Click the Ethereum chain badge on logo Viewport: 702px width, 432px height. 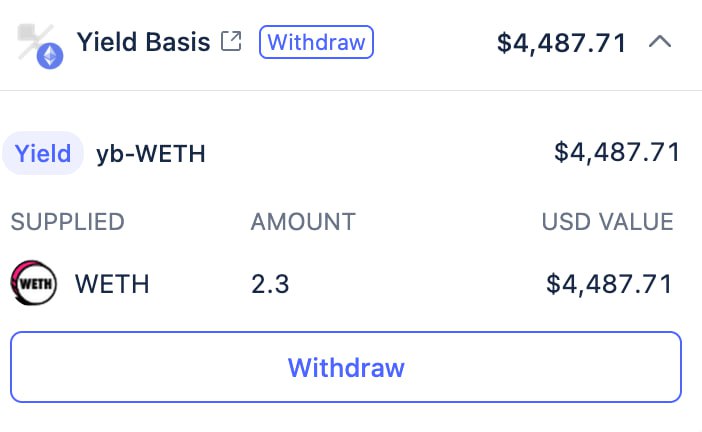(49, 55)
